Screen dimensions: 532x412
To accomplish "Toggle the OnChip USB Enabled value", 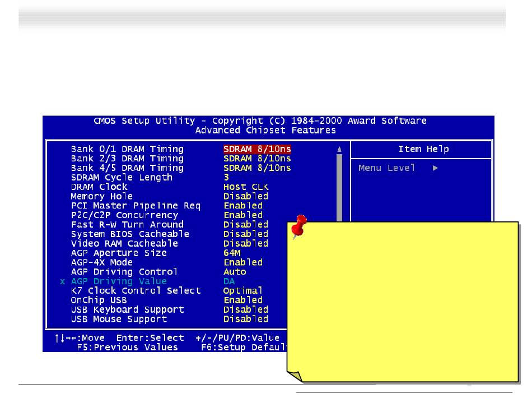I will 243,300.
